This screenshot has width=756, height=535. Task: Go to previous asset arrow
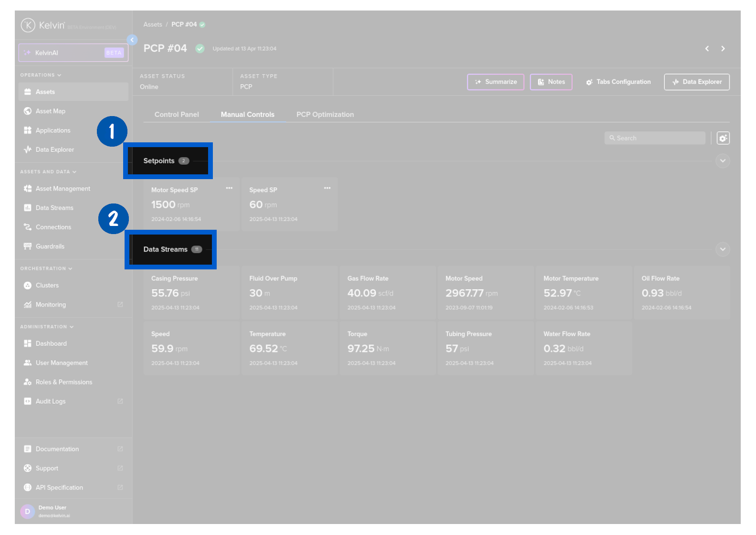click(707, 49)
